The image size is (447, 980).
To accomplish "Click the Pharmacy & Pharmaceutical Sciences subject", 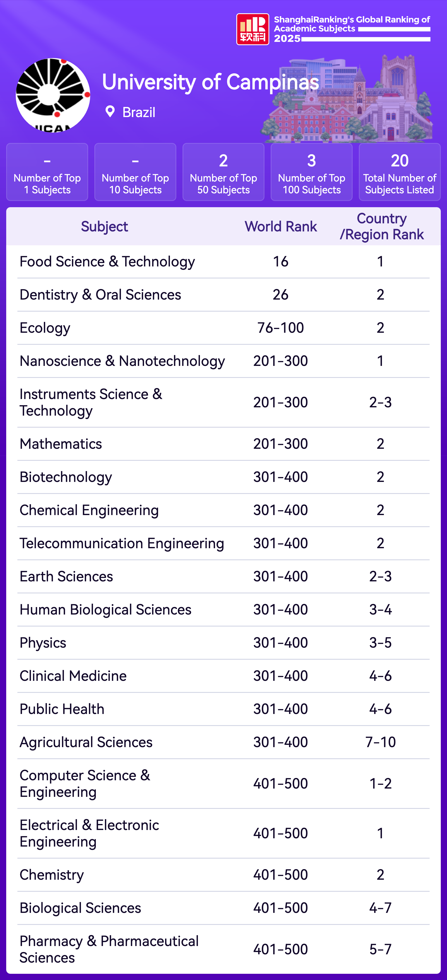I will click(x=109, y=949).
